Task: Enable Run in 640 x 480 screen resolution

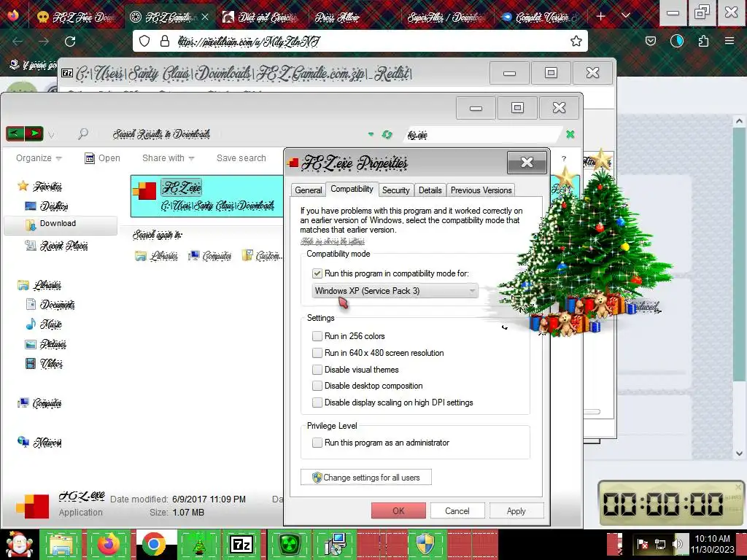Action: pyautogui.click(x=317, y=353)
